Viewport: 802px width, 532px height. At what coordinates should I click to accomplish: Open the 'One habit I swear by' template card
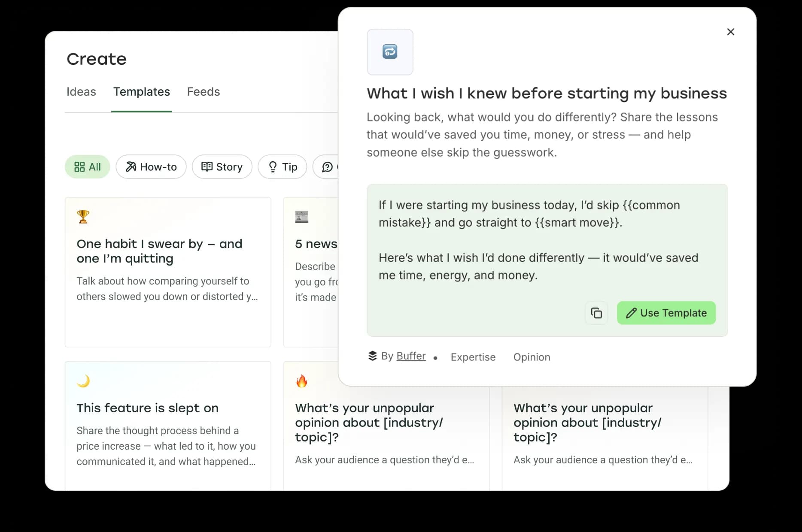point(168,272)
